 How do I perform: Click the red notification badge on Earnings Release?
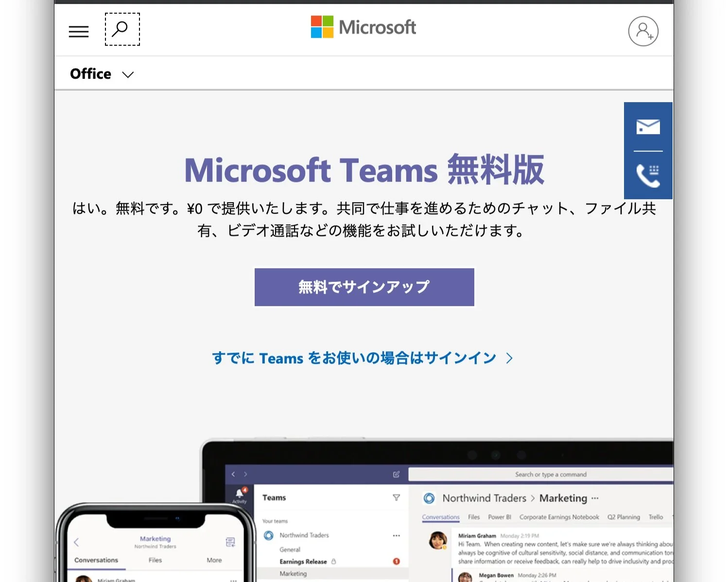pyautogui.click(x=396, y=561)
